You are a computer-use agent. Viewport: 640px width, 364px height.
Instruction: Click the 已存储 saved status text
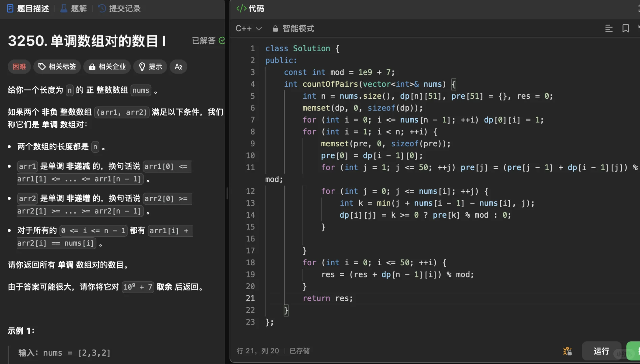(300, 351)
